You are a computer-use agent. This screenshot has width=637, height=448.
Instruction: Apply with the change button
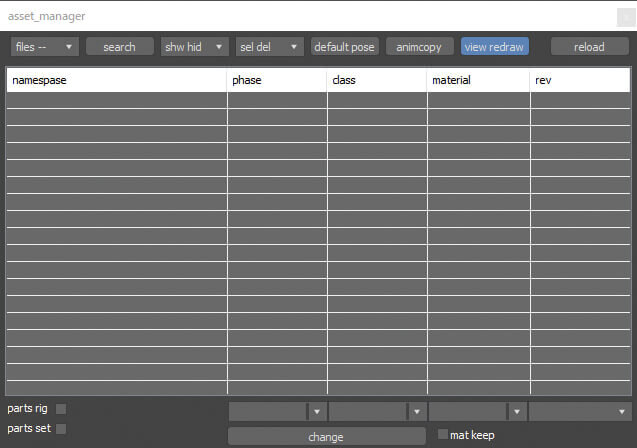327,437
